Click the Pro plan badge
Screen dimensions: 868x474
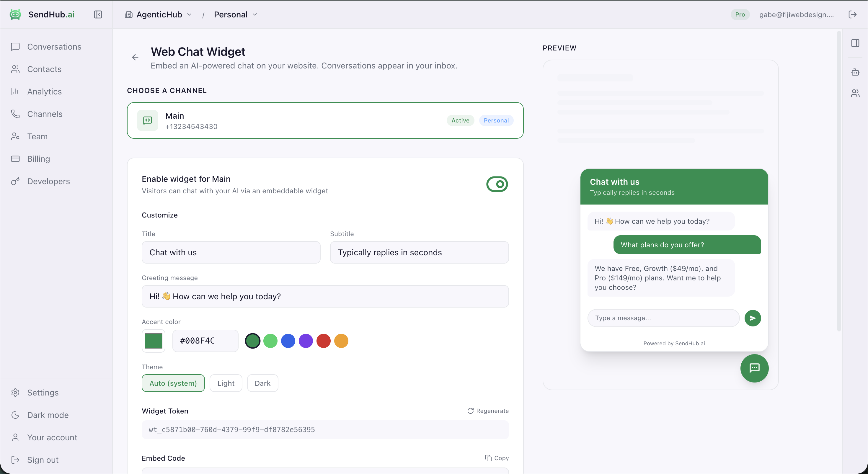(x=740, y=14)
